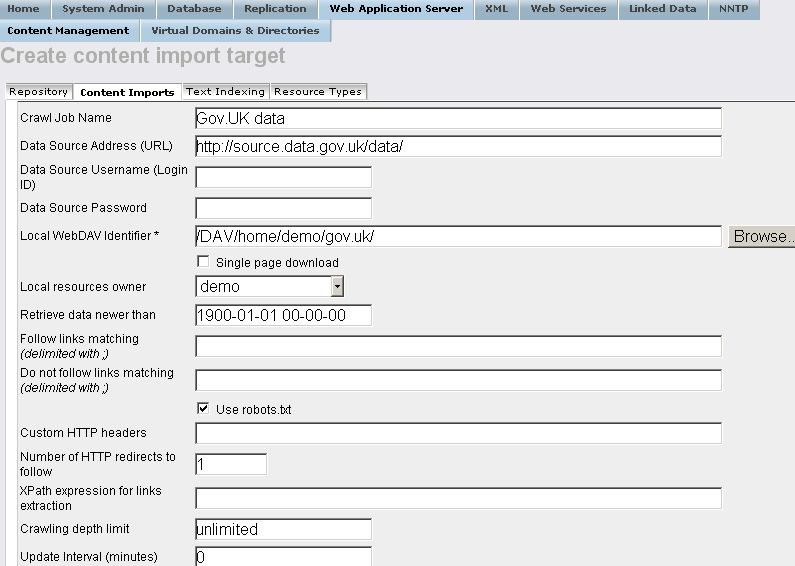Open the Local resources owner dropdown
Image resolution: width=795 pixels, height=566 pixels.
click(337, 287)
